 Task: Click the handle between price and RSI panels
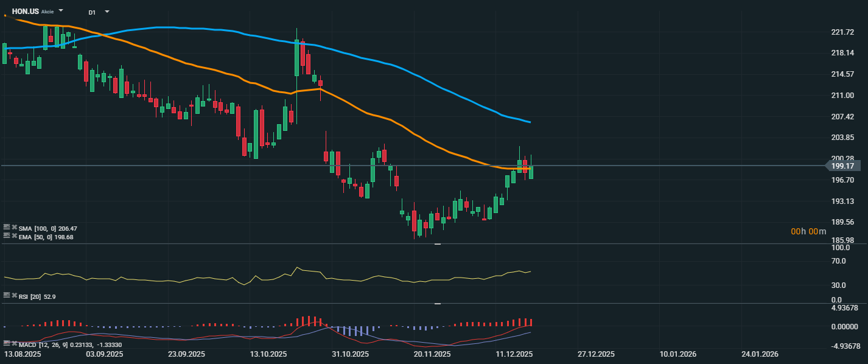(438, 244)
